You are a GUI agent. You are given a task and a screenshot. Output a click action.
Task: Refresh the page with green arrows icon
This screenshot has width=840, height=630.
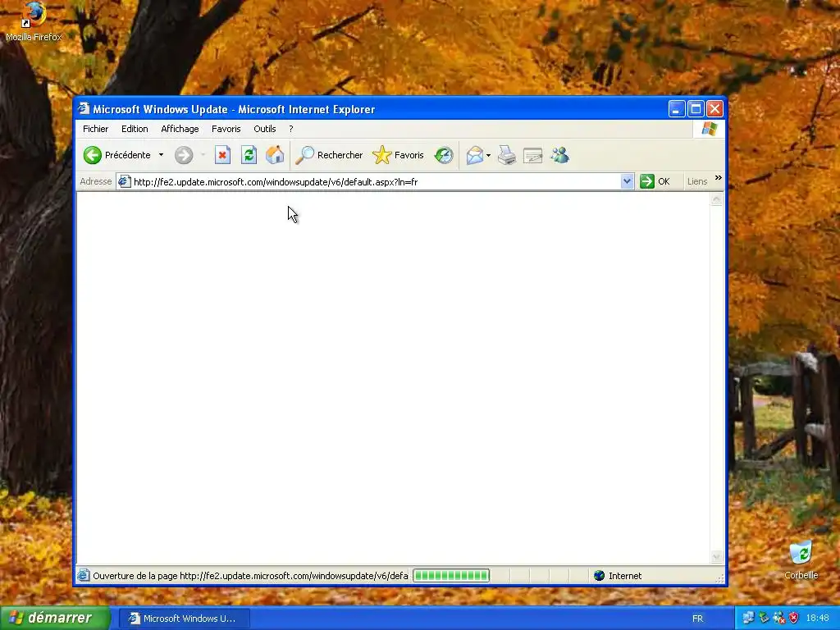[249, 155]
